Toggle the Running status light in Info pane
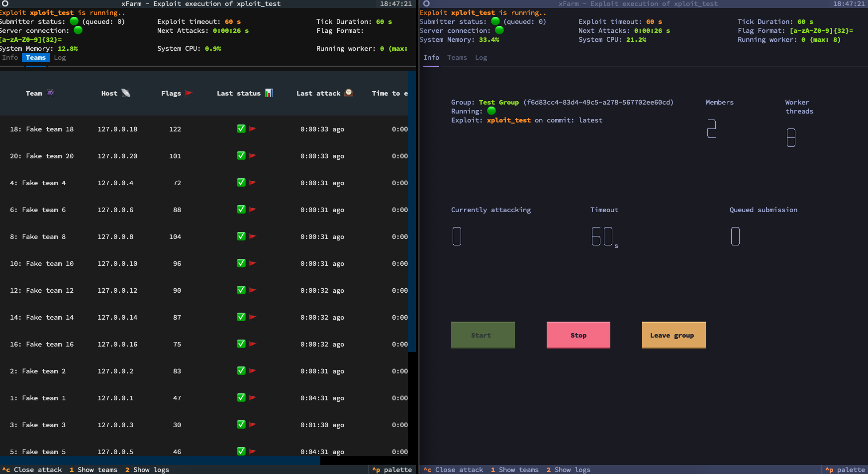Viewport: 868px width, 474px height. 491,111
